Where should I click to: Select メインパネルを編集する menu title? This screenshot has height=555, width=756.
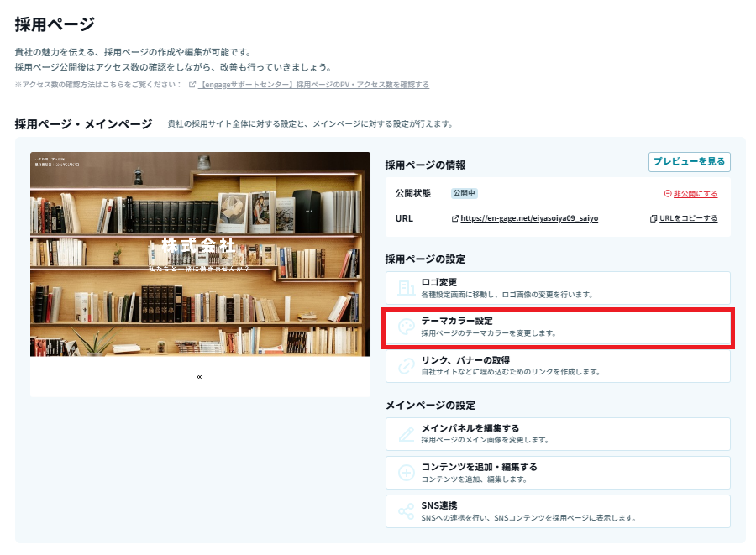point(470,428)
